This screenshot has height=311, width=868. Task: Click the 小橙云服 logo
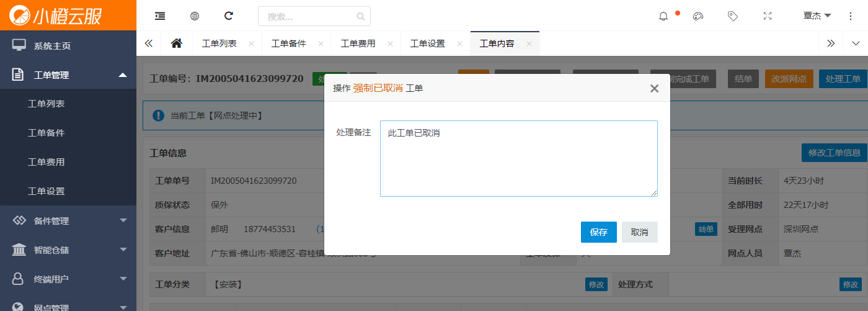pos(55,16)
